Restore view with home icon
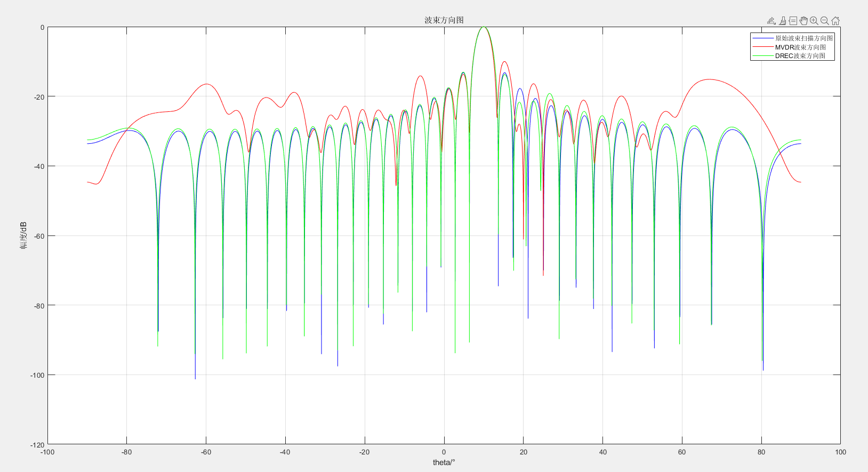 tap(835, 21)
